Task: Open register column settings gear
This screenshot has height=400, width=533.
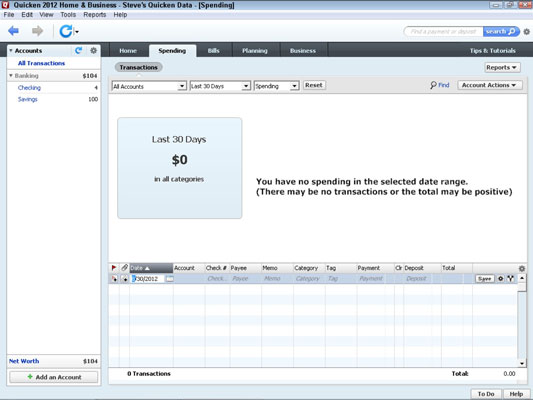Action: 522,268
